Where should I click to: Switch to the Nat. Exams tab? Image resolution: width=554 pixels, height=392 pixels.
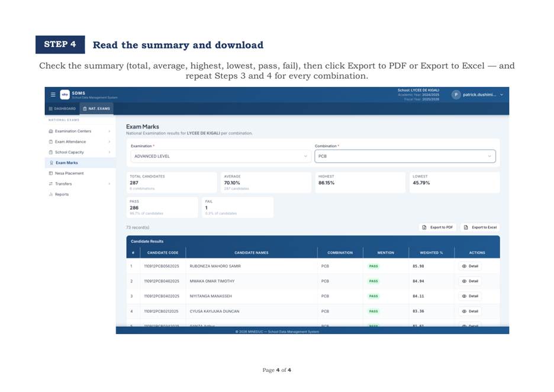96,108
